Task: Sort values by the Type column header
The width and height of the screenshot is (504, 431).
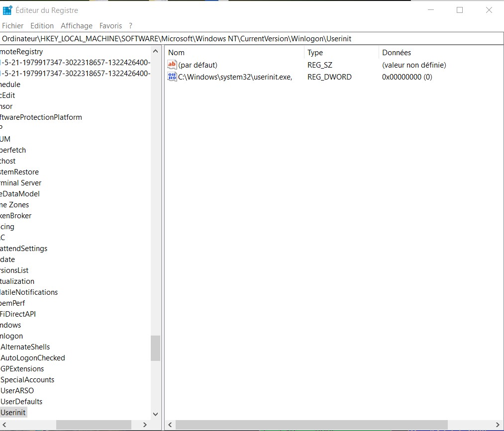Action: [341, 52]
